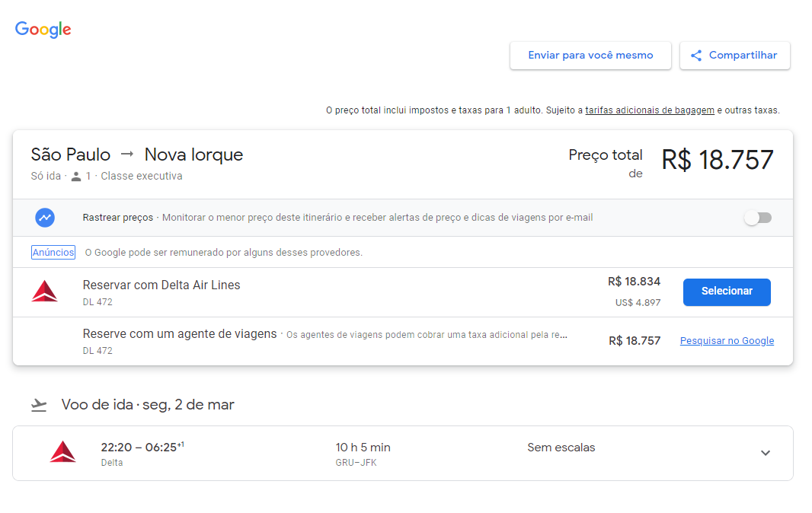Image resolution: width=812 pixels, height=513 pixels.
Task: Collapse the outbound flight information chevron
Action: point(766,452)
